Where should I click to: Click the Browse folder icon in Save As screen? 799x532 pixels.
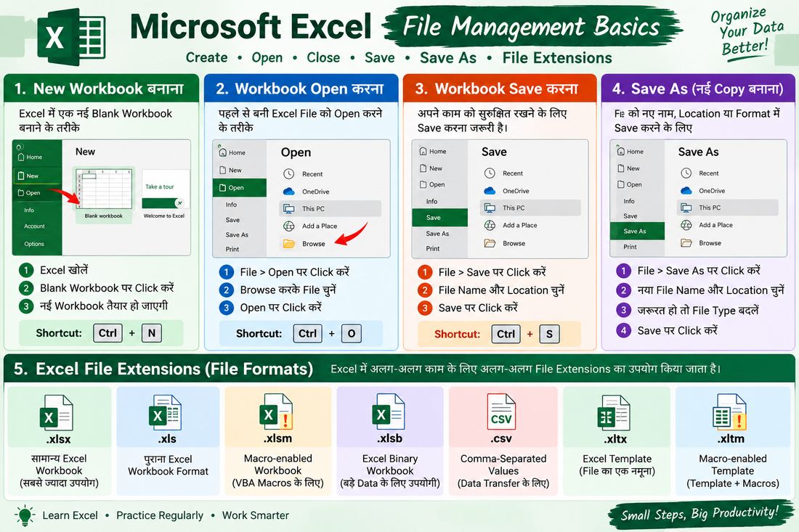pos(686,243)
